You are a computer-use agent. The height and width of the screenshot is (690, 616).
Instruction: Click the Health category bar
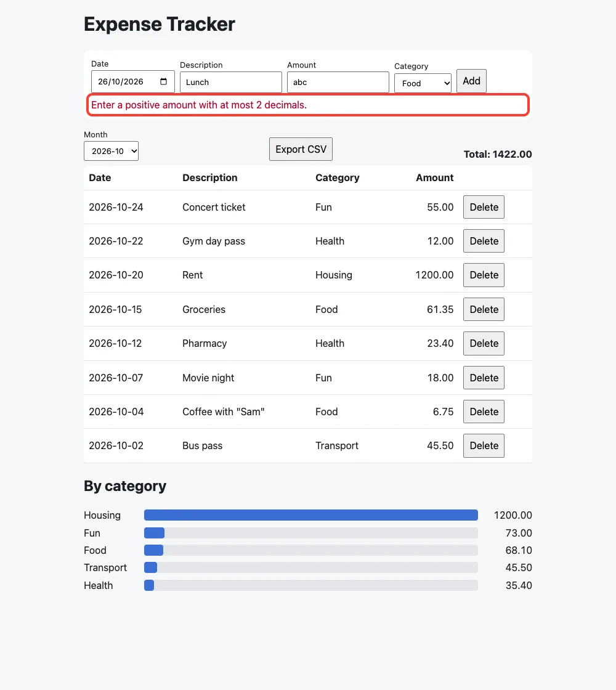tap(311, 585)
